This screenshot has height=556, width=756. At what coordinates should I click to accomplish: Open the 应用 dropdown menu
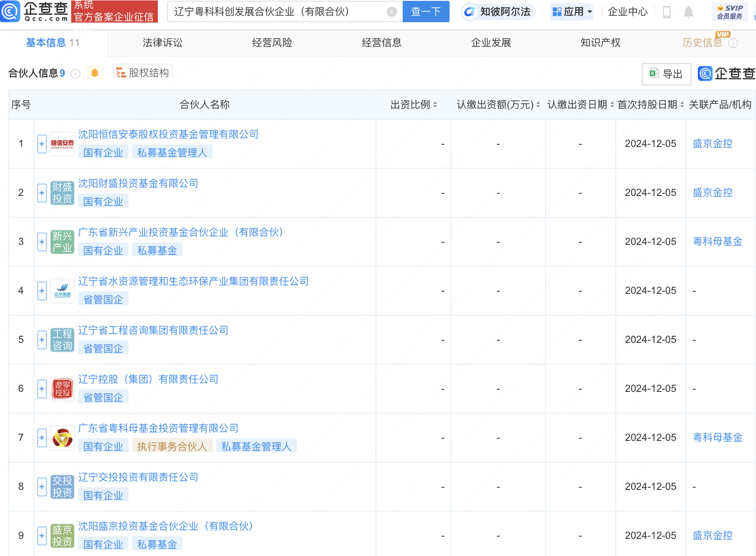pos(572,12)
